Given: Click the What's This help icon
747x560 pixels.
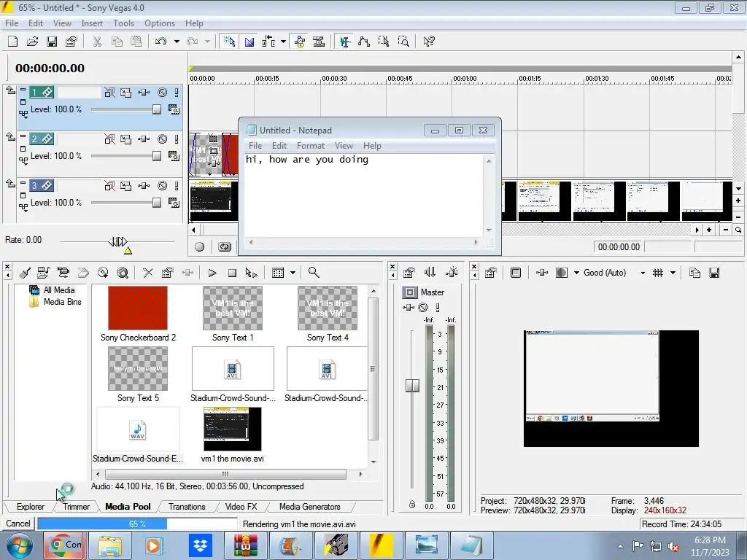Looking at the screenshot, I should pyautogui.click(x=429, y=42).
